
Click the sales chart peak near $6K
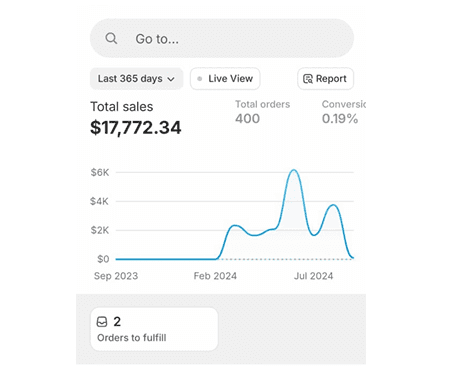(x=294, y=170)
